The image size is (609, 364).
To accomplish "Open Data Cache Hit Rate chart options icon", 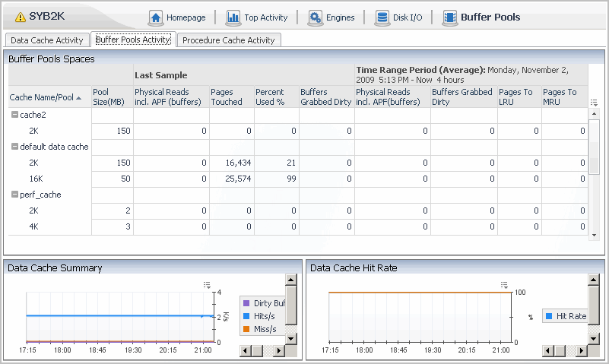I will [x=503, y=285].
